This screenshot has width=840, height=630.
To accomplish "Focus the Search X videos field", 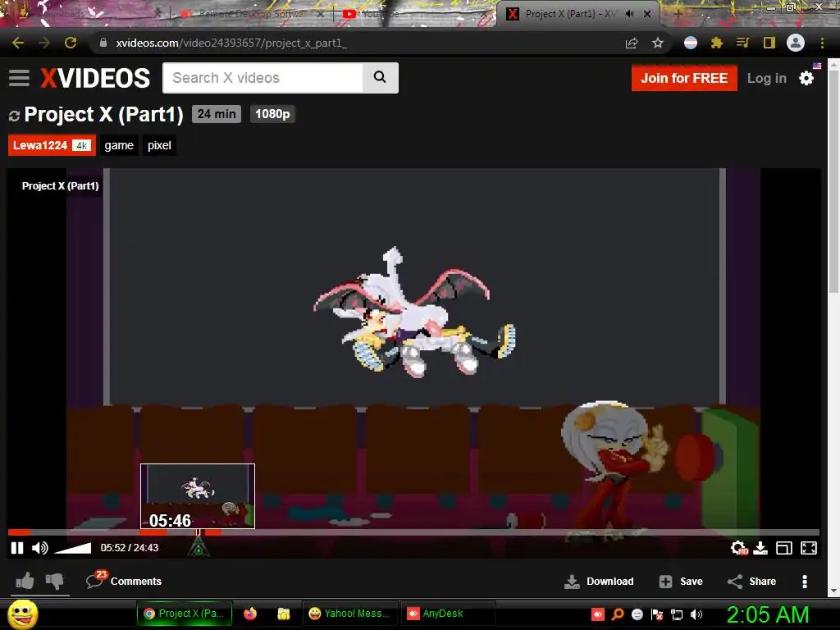I will 262,78.
